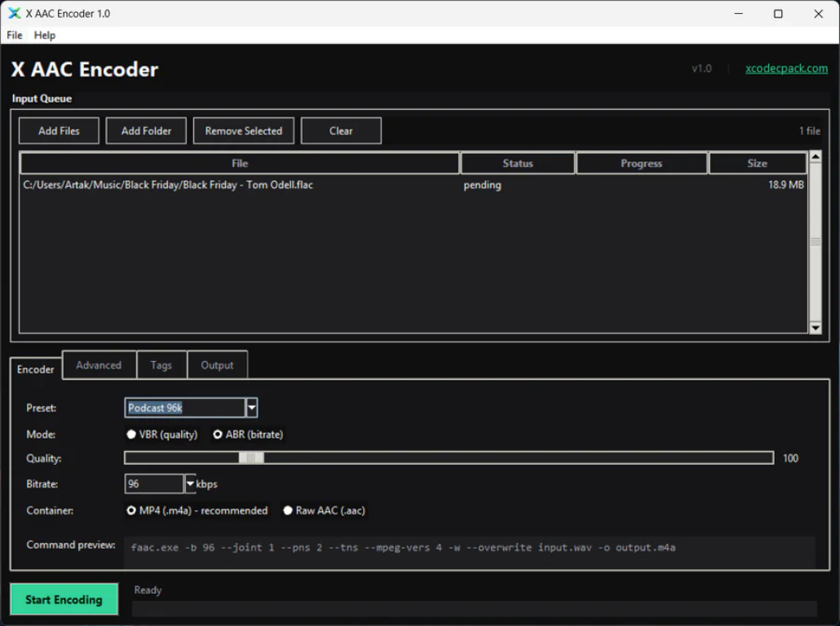
Task: Click Remove Selected button
Action: coord(243,130)
